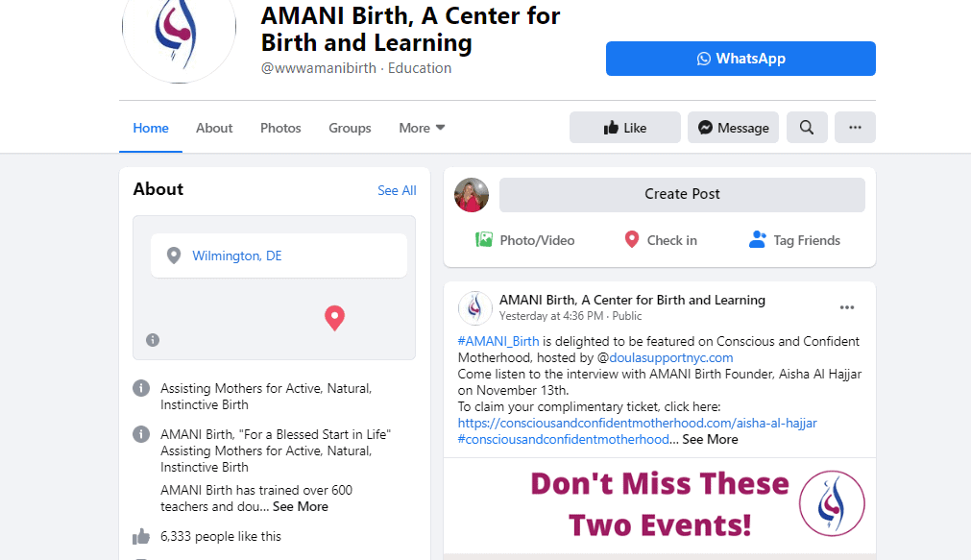Open the consciousandconfidentmotherhood.com link
Screen dimensions: 971x560
coord(637,423)
